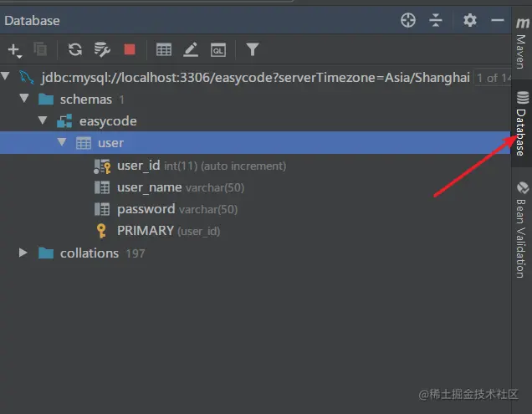Click the 'varchar(50)' text beside user_name
The width and height of the screenshot is (532, 414).
215,187
